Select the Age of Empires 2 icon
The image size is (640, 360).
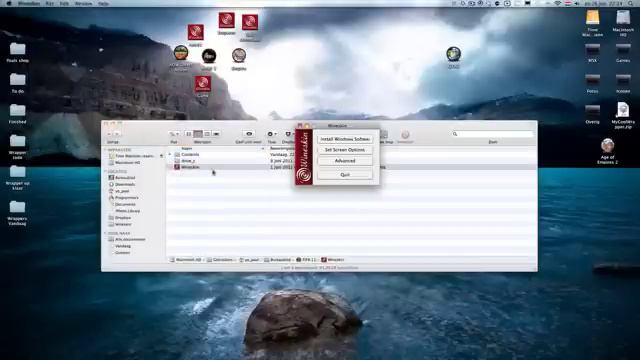point(607,151)
